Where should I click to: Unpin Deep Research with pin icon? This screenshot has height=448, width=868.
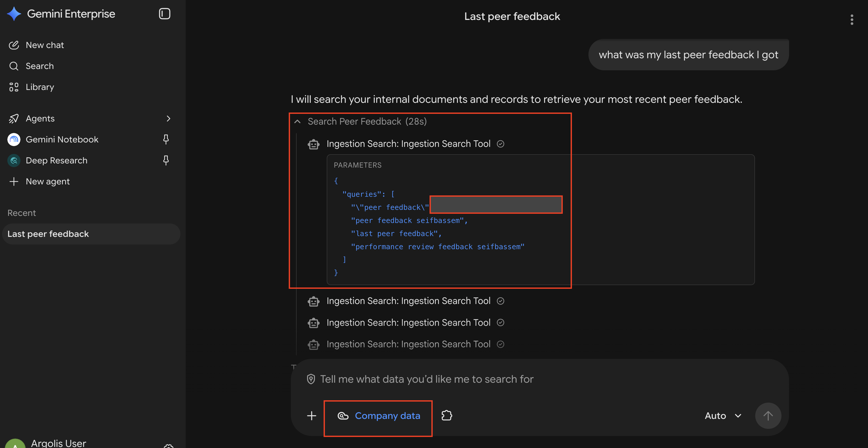click(x=166, y=160)
